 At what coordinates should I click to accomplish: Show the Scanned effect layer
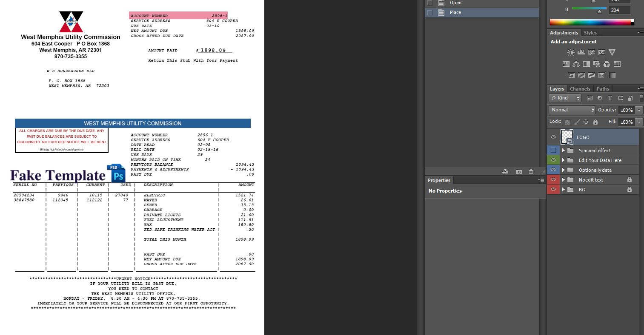point(553,150)
